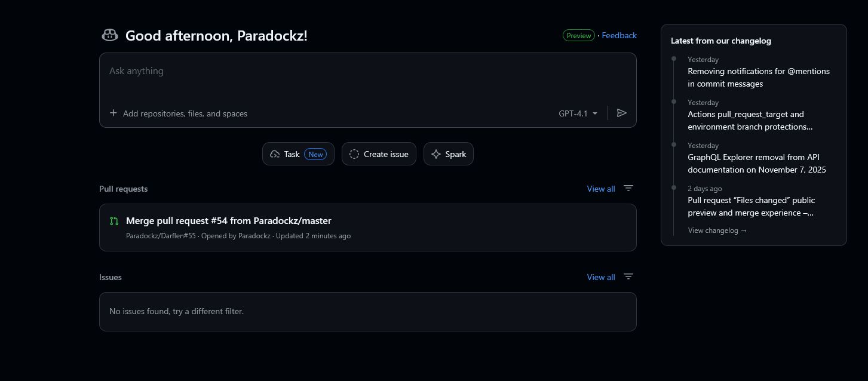Screen dimensions: 868x381
Task: Open the GPT-4.1 model dropdown
Action: point(578,113)
